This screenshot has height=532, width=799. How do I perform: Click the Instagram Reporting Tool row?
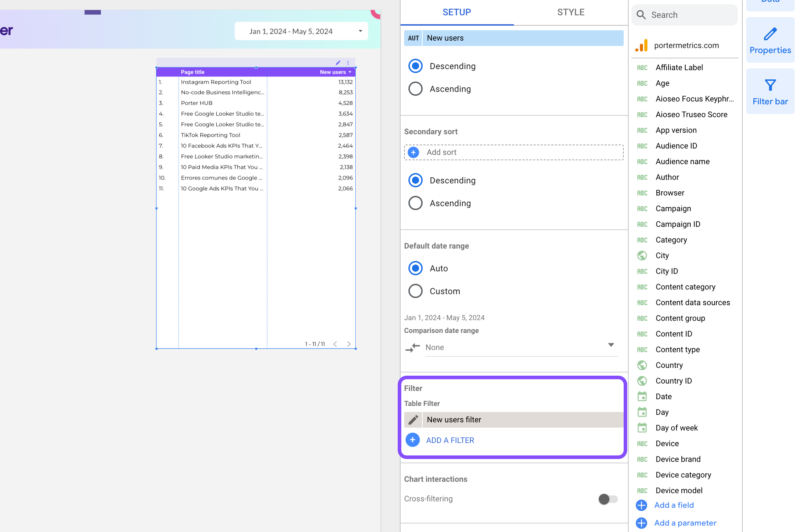[x=256, y=82]
